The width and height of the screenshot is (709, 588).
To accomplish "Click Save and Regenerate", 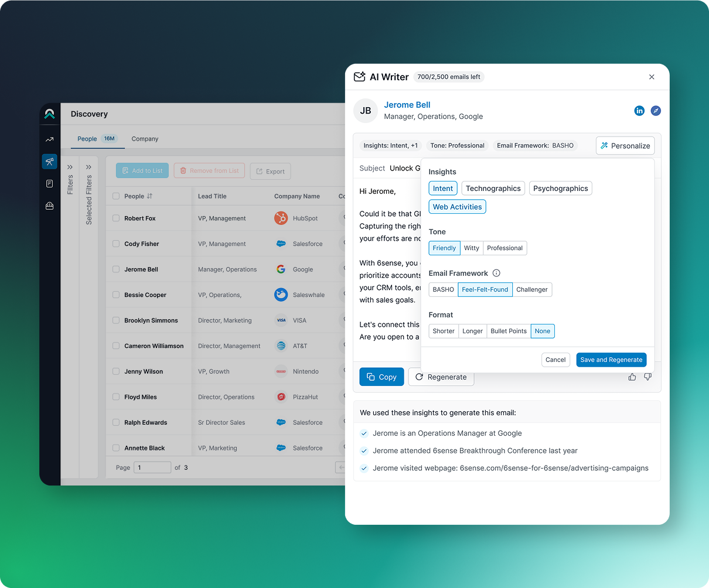I will click(611, 360).
